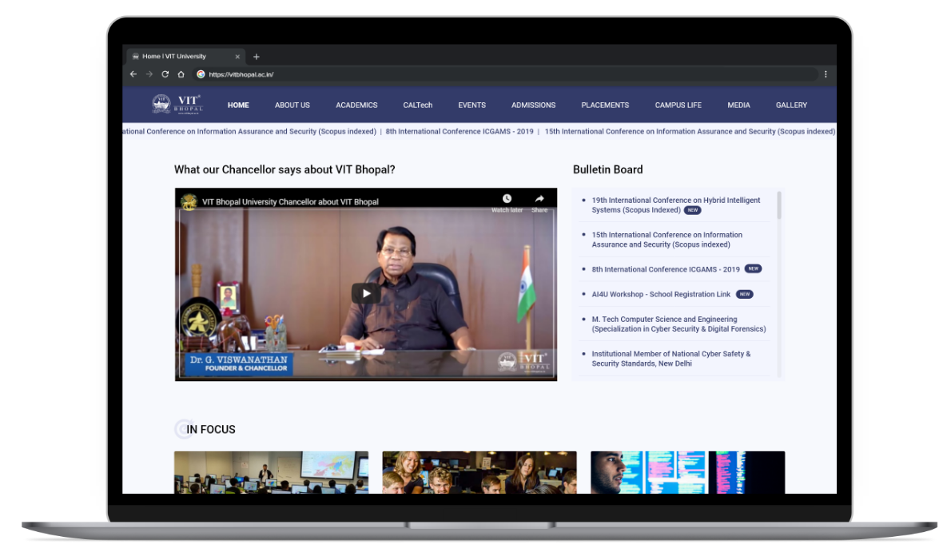Open the browser three-dot menu
The image size is (947, 560).
[x=826, y=74]
